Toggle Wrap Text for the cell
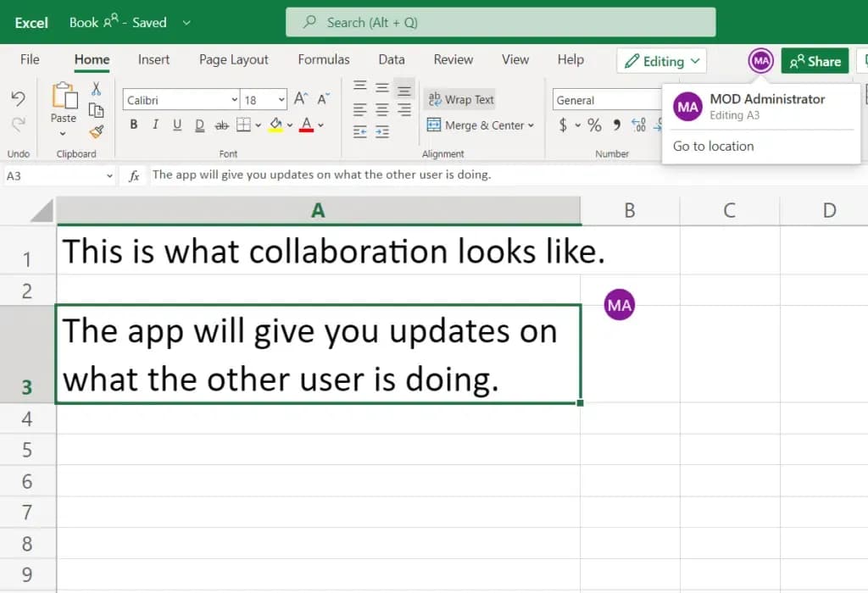 tap(460, 99)
